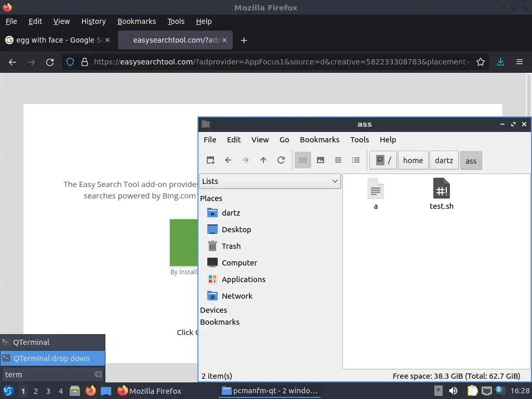Clear the term search field

98,374
